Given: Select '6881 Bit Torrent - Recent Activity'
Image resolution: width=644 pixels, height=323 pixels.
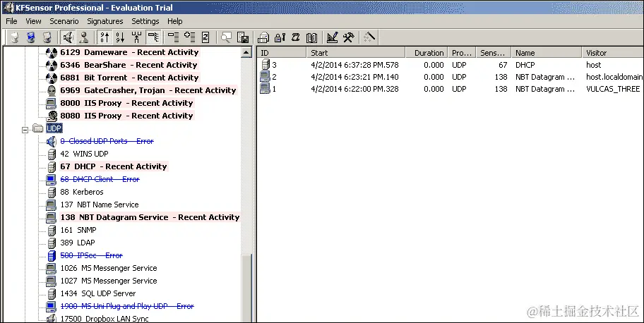Looking at the screenshot, I should 129,78.
